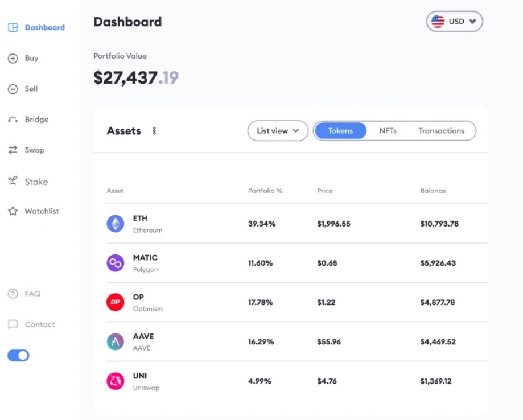Expand the List view dropdown

pyautogui.click(x=277, y=131)
